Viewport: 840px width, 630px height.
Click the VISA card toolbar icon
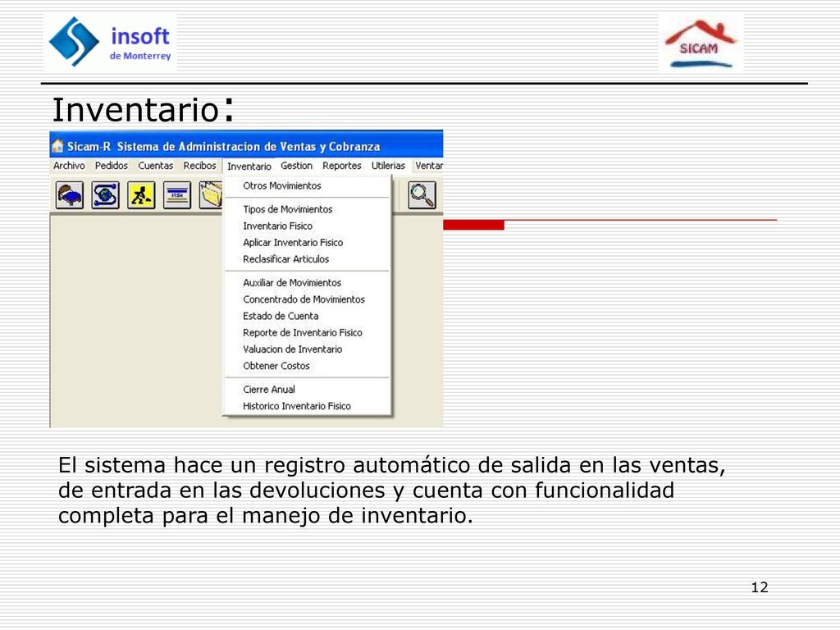(177, 194)
